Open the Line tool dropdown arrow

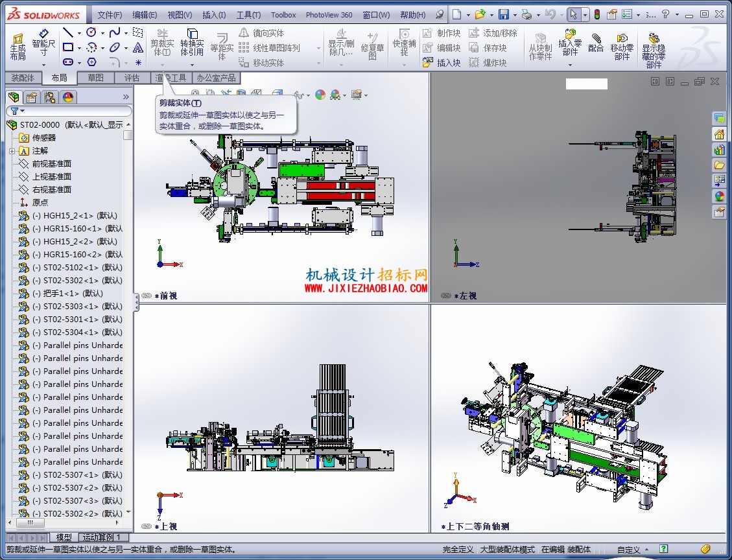point(79,33)
